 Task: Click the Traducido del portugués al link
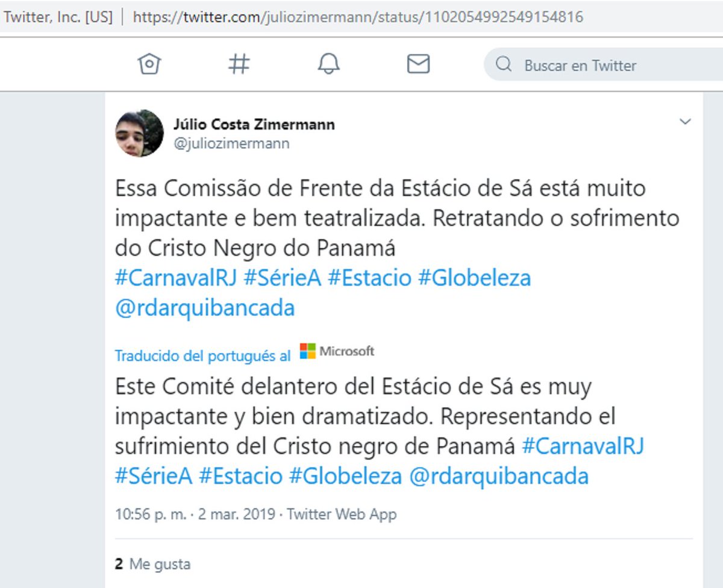202,356
